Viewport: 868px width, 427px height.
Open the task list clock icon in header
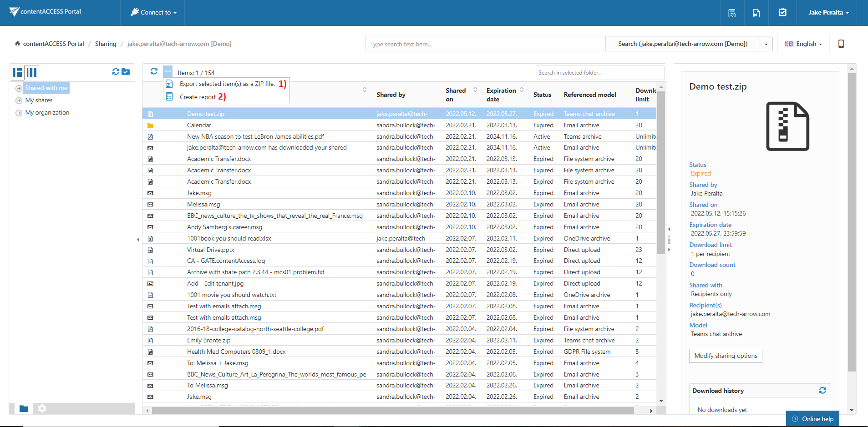[x=732, y=13]
